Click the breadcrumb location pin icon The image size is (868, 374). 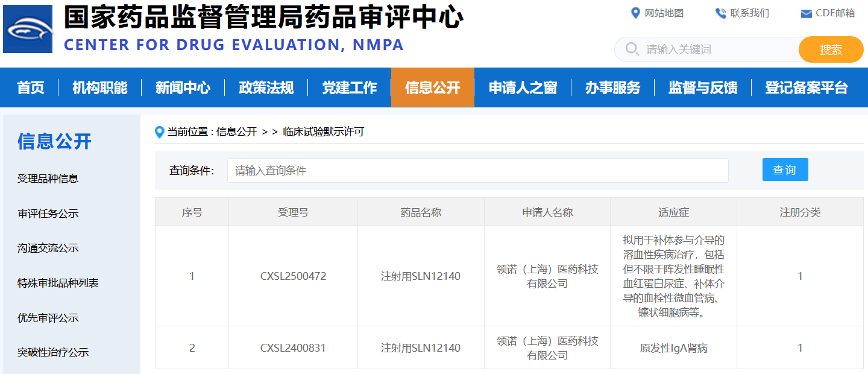159,132
